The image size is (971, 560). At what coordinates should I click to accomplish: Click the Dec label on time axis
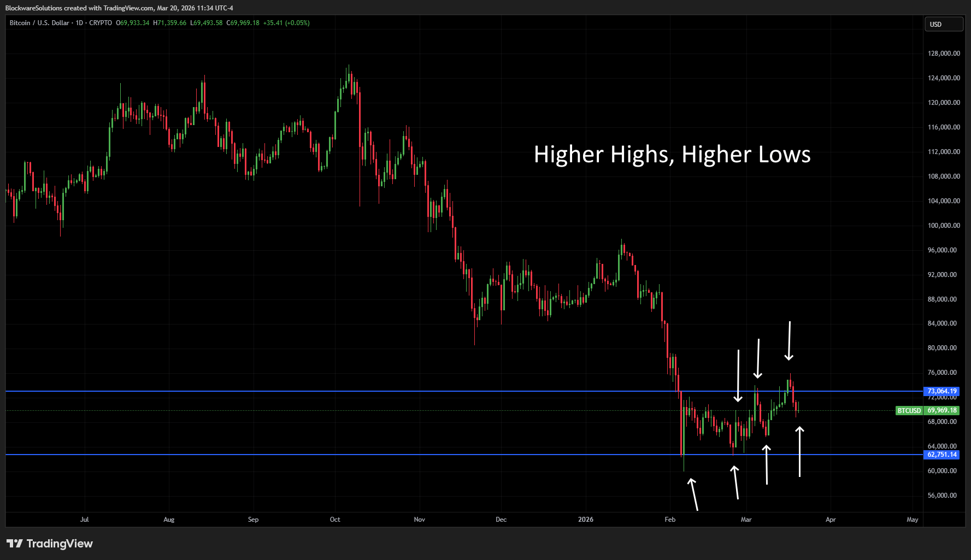click(501, 520)
